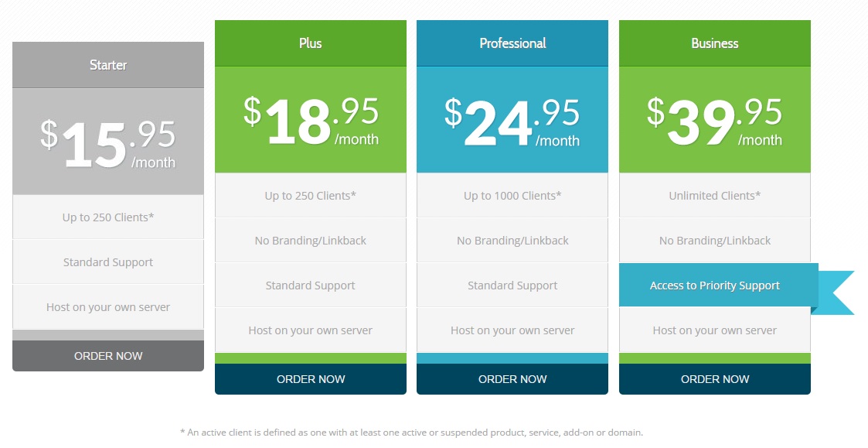Select No Branding/Linkback in the Professional column

point(512,241)
